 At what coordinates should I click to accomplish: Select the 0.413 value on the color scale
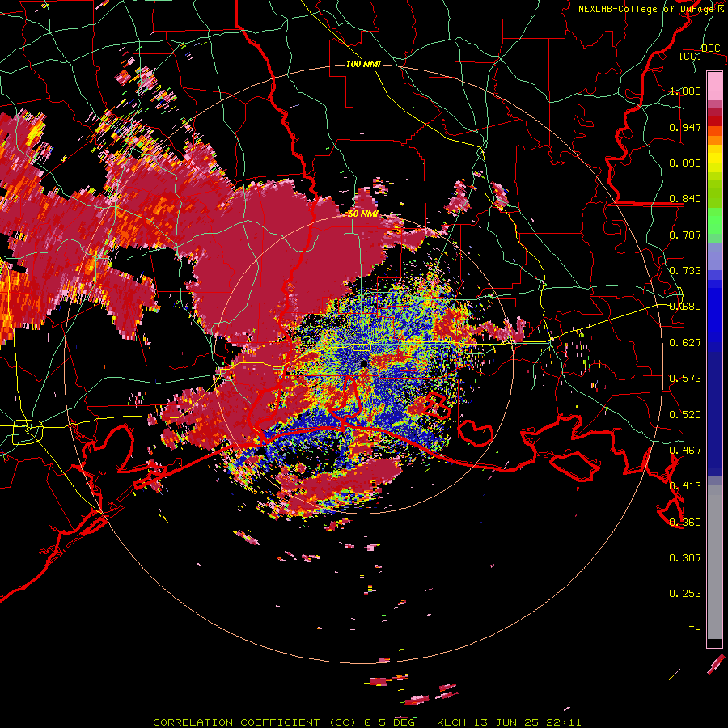pyautogui.click(x=685, y=486)
